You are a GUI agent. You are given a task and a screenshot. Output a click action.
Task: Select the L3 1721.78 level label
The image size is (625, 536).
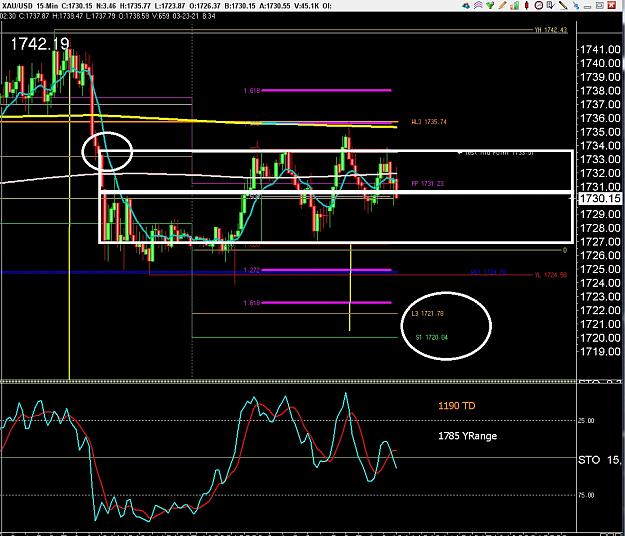(427, 314)
